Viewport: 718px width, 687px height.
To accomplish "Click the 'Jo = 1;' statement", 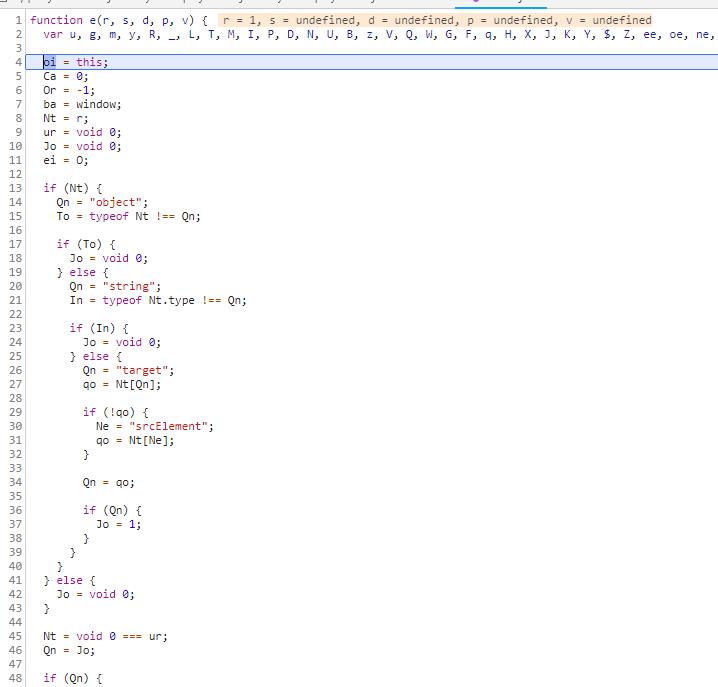I will (x=119, y=524).
